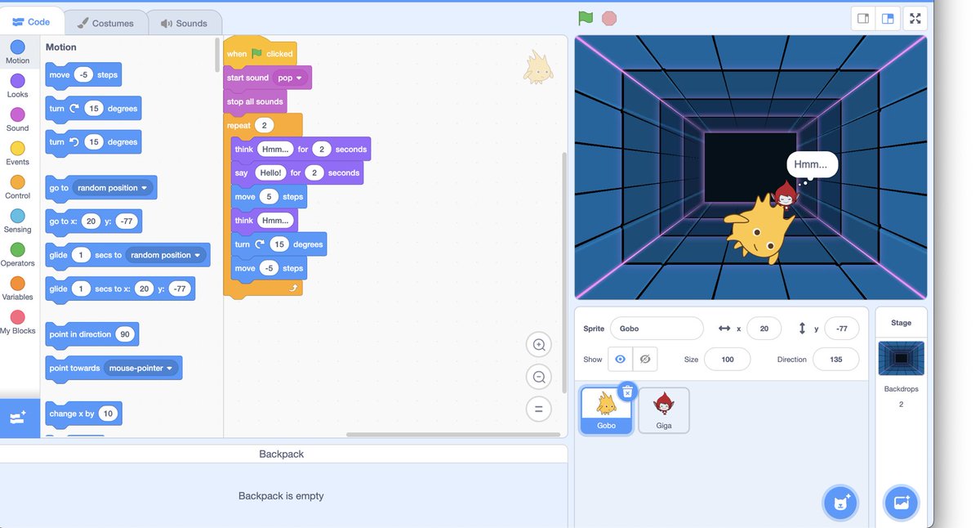Click the Hmm... thought bubble on stage
This screenshot has height=528, width=980.
click(812, 165)
